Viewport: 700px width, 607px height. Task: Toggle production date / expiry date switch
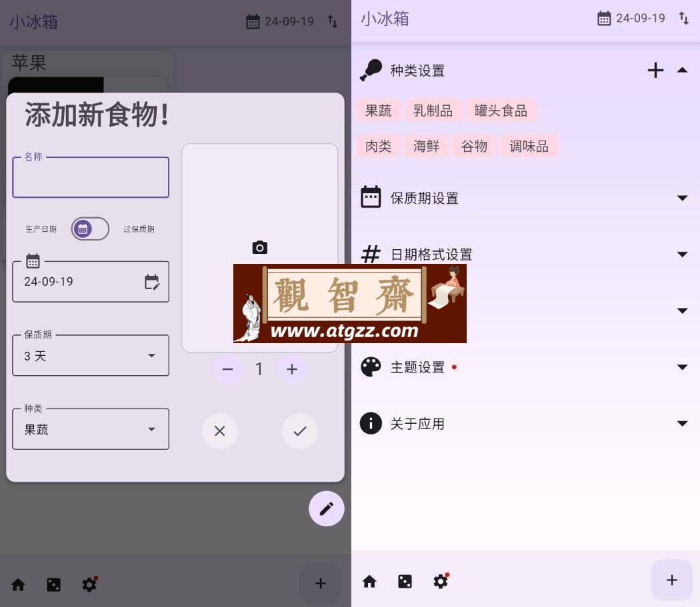[x=90, y=229]
